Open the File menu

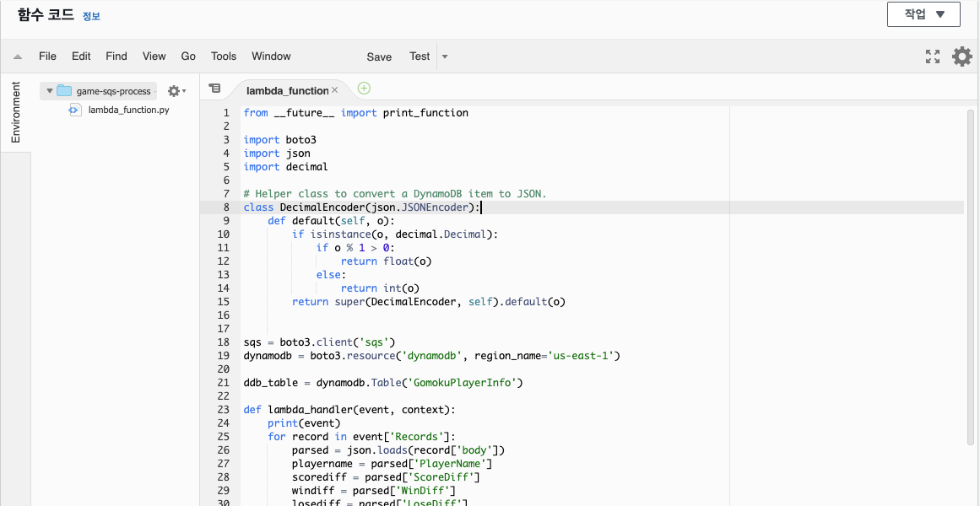[47, 57]
